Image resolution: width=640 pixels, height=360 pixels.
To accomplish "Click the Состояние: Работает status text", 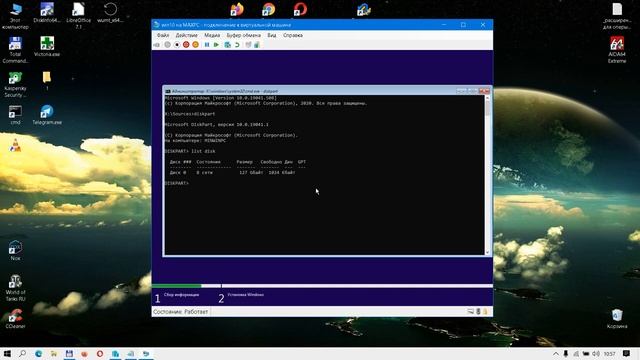I will click(x=180, y=312).
